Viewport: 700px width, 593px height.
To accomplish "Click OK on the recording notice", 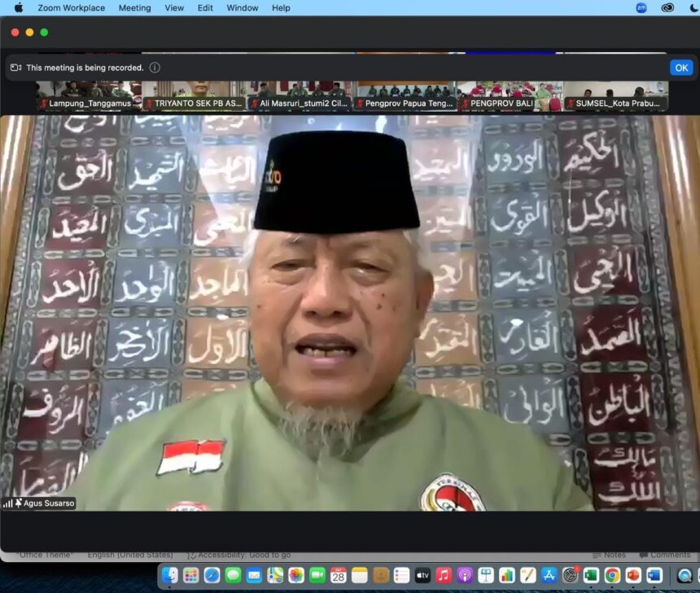I will [x=680, y=68].
